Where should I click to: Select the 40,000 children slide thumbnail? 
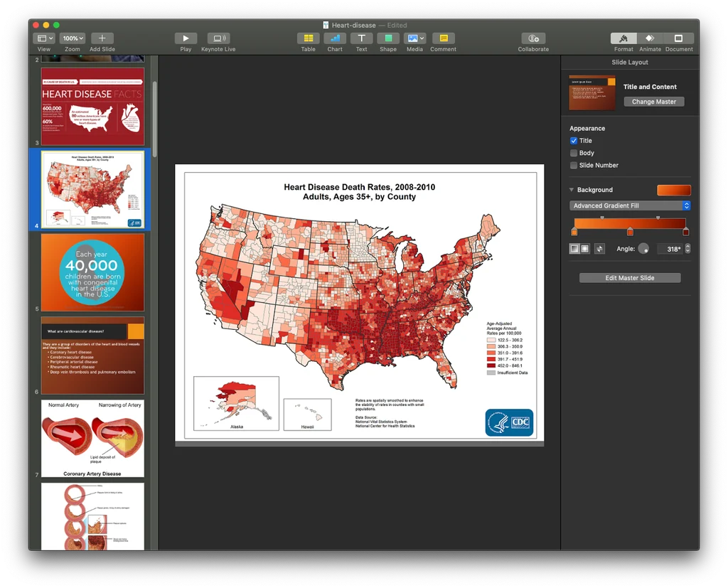[x=92, y=272]
